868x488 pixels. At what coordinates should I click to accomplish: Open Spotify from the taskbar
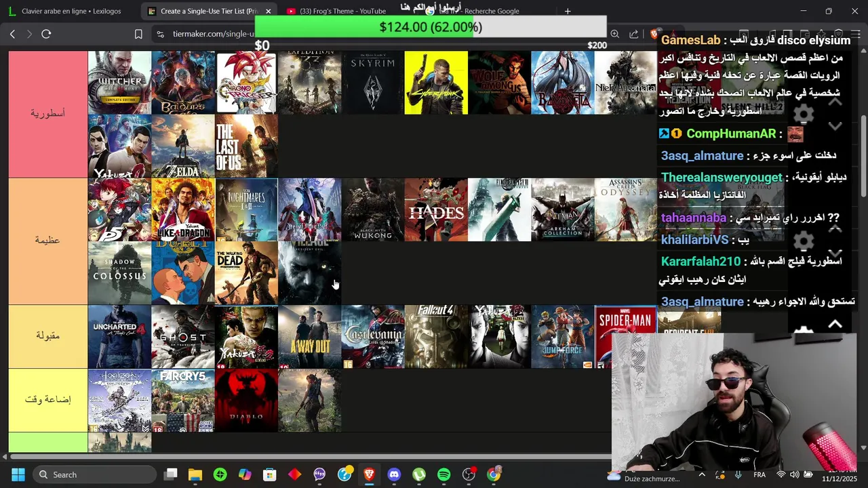point(443,474)
